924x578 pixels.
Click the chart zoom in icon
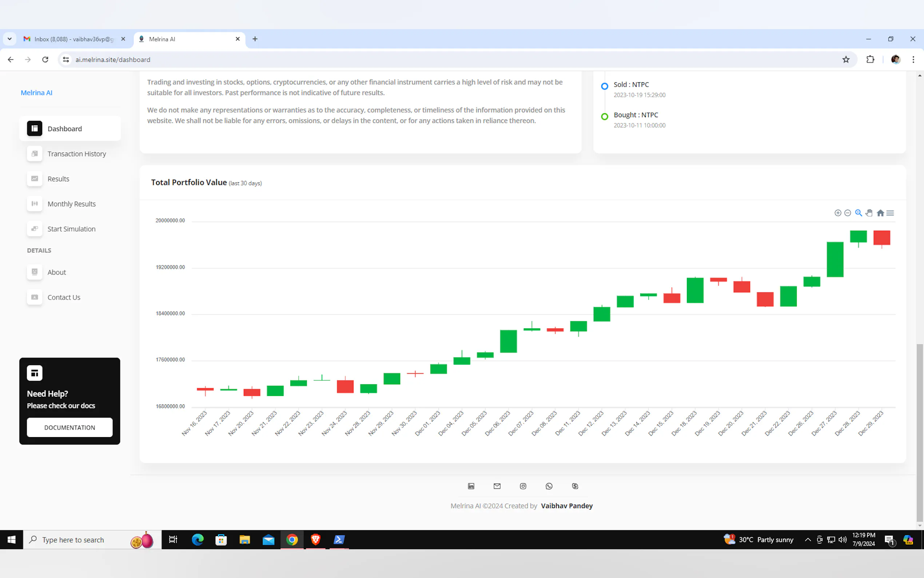tap(838, 213)
